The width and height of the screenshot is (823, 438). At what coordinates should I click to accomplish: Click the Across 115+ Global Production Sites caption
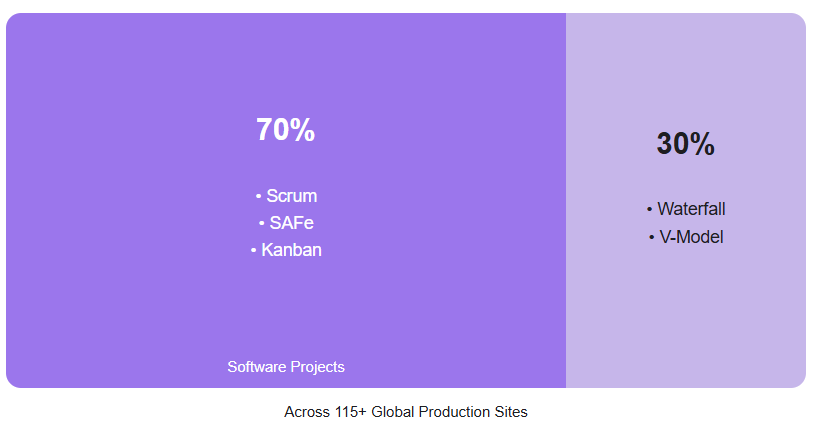point(406,412)
